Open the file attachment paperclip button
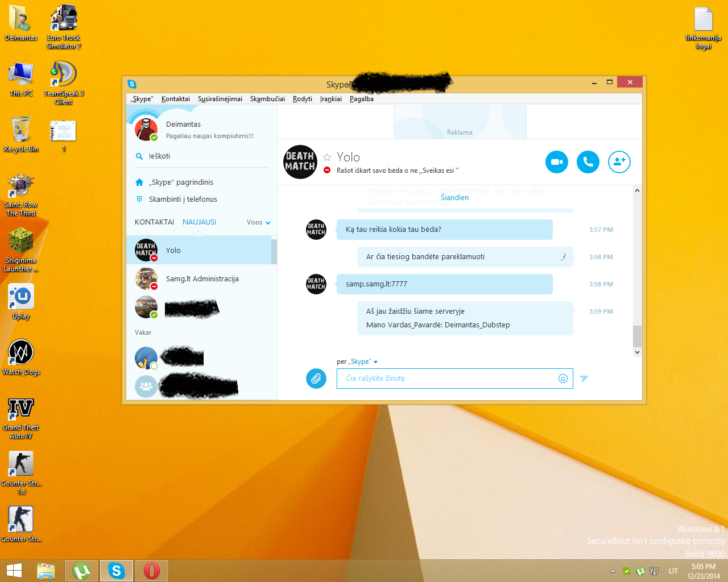 pyautogui.click(x=316, y=378)
